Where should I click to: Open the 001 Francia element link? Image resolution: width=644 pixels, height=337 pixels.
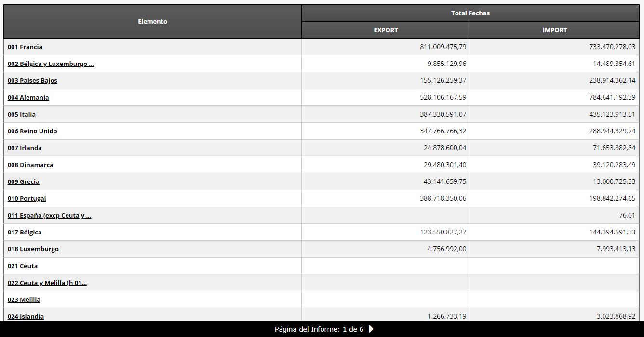coord(25,47)
